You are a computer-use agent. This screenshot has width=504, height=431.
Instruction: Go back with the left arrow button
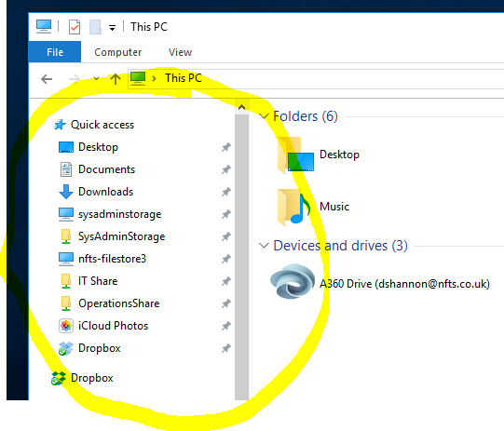pos(47,79)
